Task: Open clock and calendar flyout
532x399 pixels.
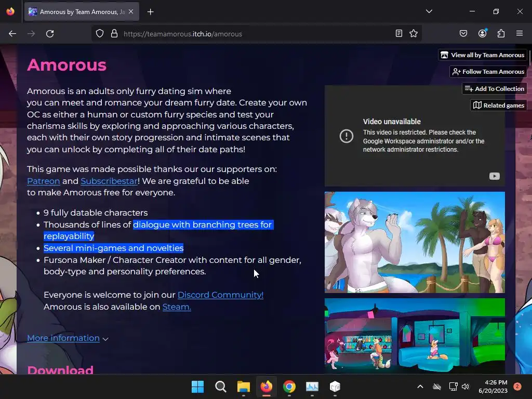Action: coord(493,387)
